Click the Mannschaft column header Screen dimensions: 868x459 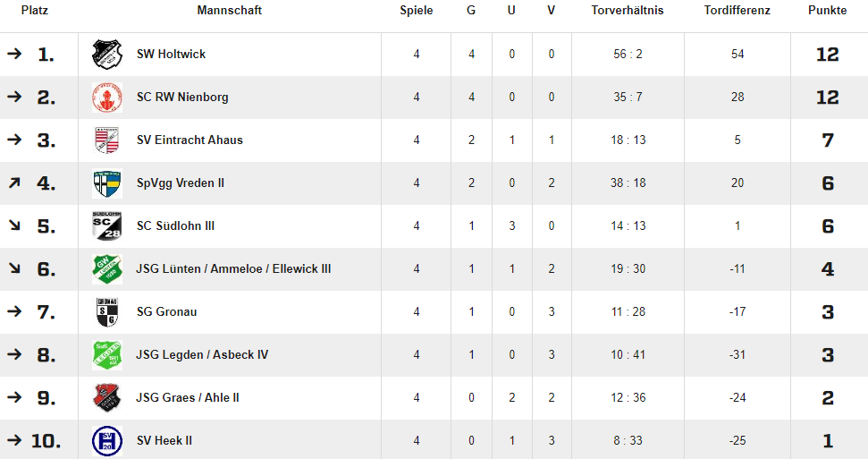coord(229,11)
